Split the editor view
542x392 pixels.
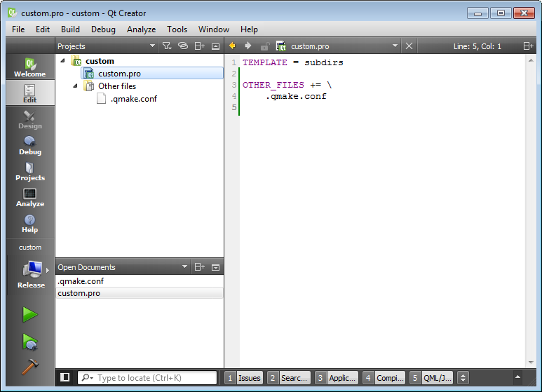[x=528, y=46]
